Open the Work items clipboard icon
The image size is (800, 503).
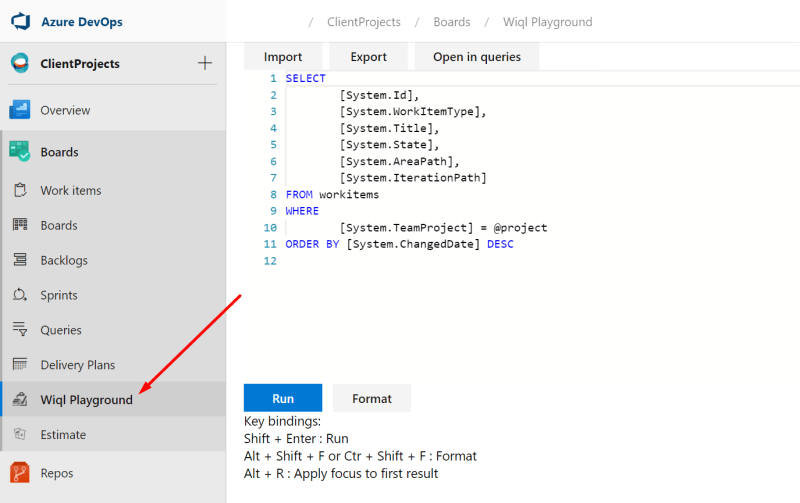pyautogui.click(x=20, y=190)
